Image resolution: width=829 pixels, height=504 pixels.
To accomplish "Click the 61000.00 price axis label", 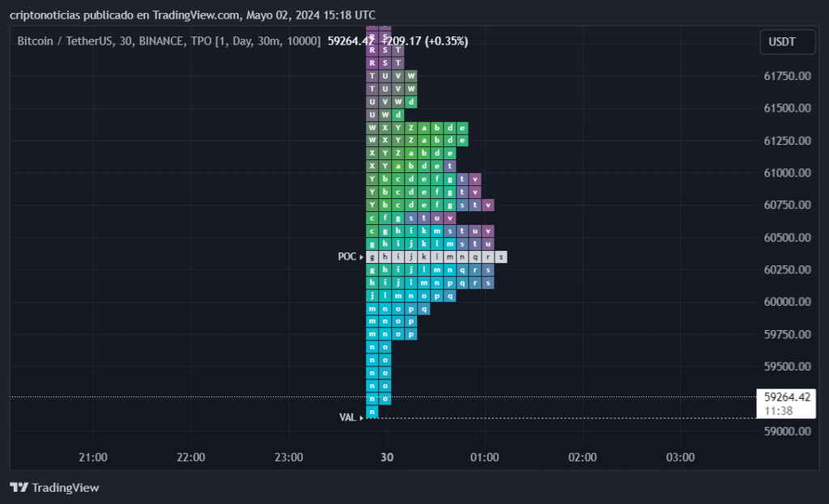I will click(787, 173).
